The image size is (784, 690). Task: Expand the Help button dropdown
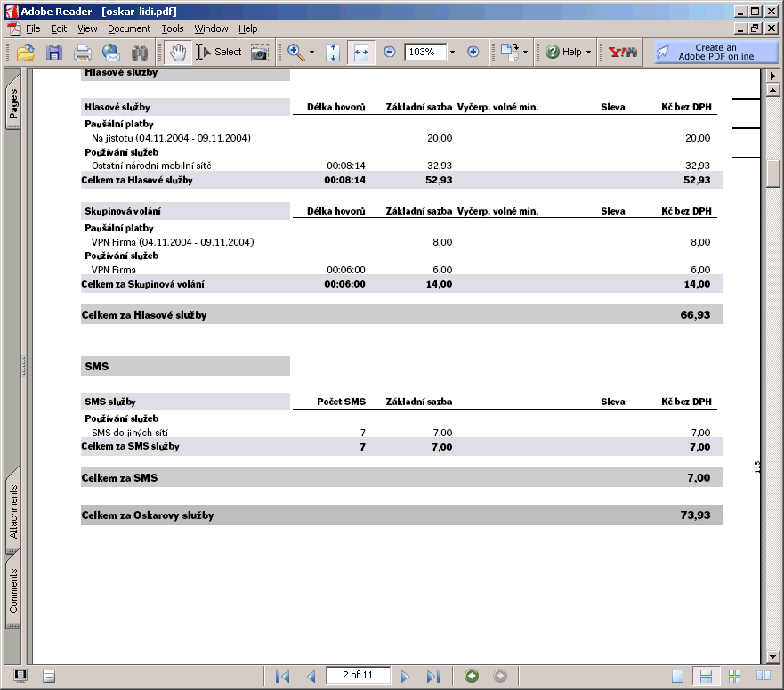pyautogui.click(x=589, y=53)
